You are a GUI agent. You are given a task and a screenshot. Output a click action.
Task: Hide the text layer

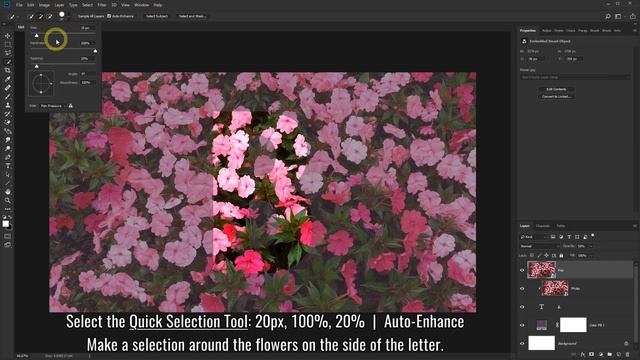point(522,307)
